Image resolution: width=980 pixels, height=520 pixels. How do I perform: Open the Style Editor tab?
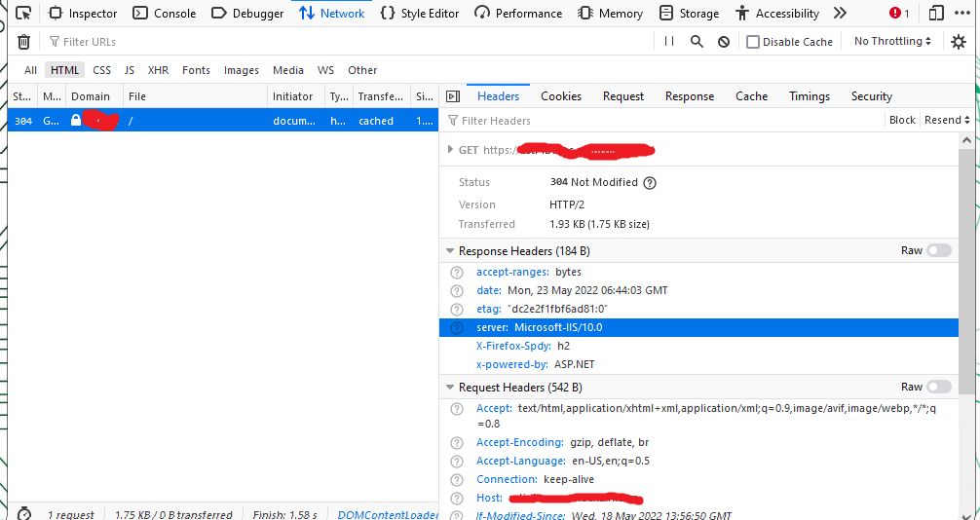click(x=420, y=13)
